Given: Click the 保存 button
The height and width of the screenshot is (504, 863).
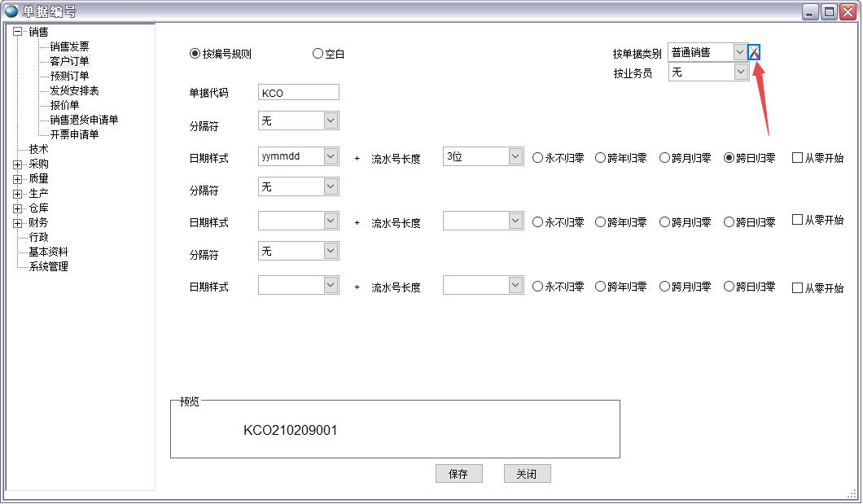Looking at the screenshot, I should [x=458, y=473].
